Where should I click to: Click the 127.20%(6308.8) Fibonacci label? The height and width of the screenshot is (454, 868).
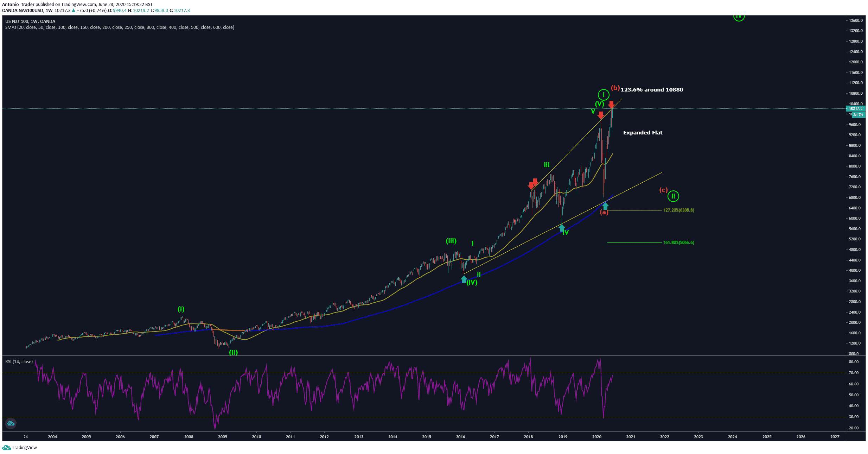[679, 210]
